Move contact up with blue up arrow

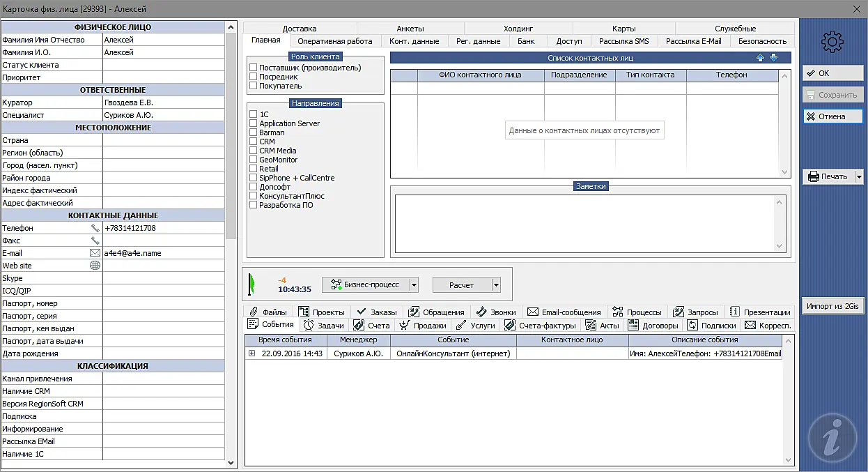click(760, 58)
